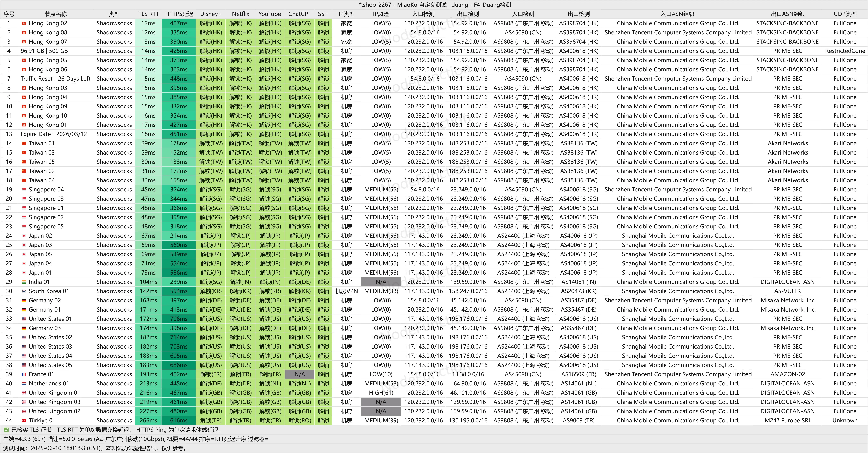
Task: Click the TLS RTT column header
Action: (x=148, y=14)
